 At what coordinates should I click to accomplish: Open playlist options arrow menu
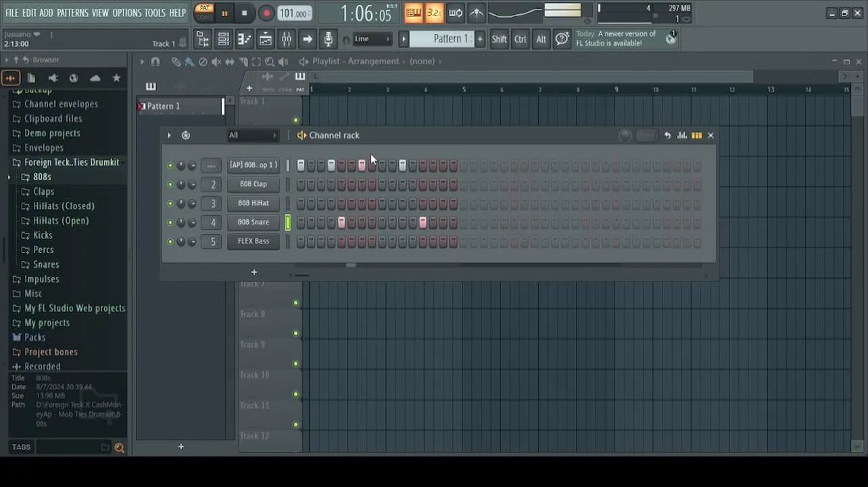[x=142, y=62]
